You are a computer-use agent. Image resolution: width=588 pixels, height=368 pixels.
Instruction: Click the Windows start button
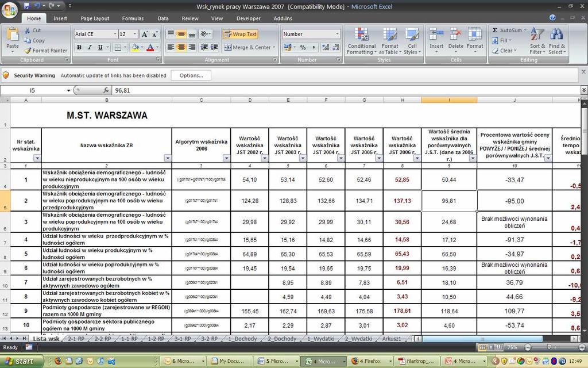coord(22,361)
